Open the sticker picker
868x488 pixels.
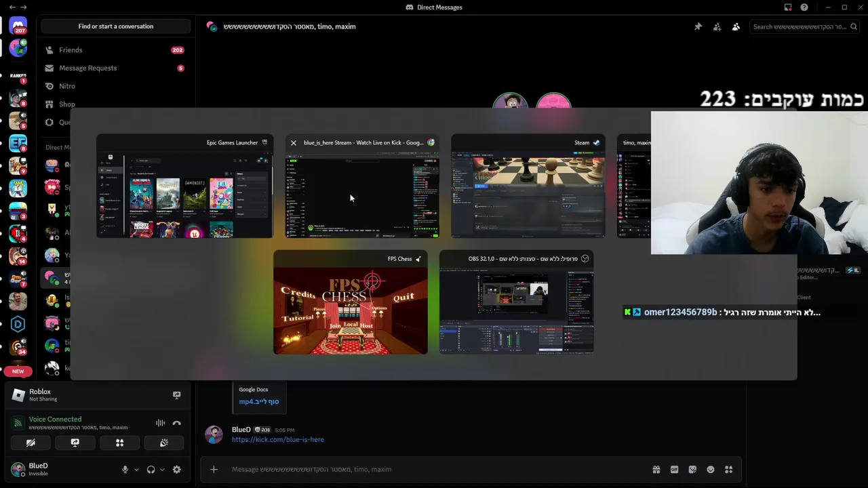[692, 470]
